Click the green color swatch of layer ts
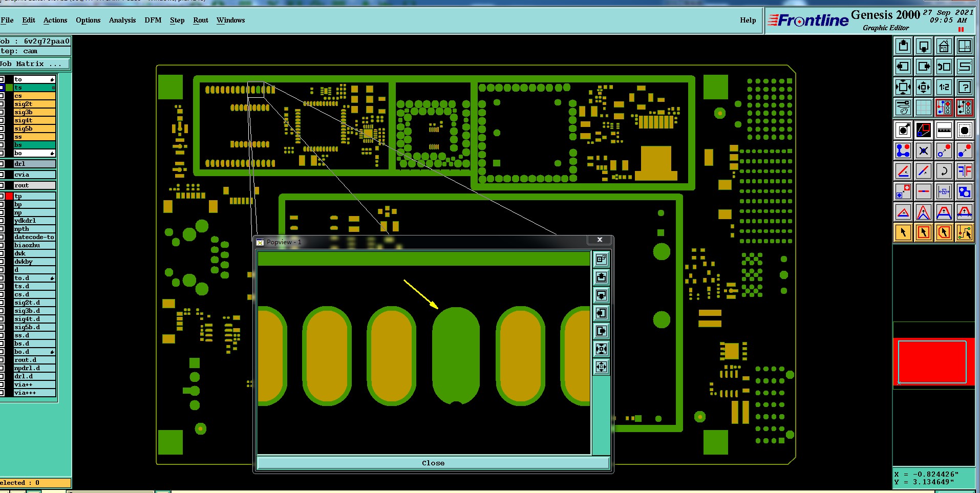Image resolution: width=980 pixels, height=493 pixels. click(9, 88)
